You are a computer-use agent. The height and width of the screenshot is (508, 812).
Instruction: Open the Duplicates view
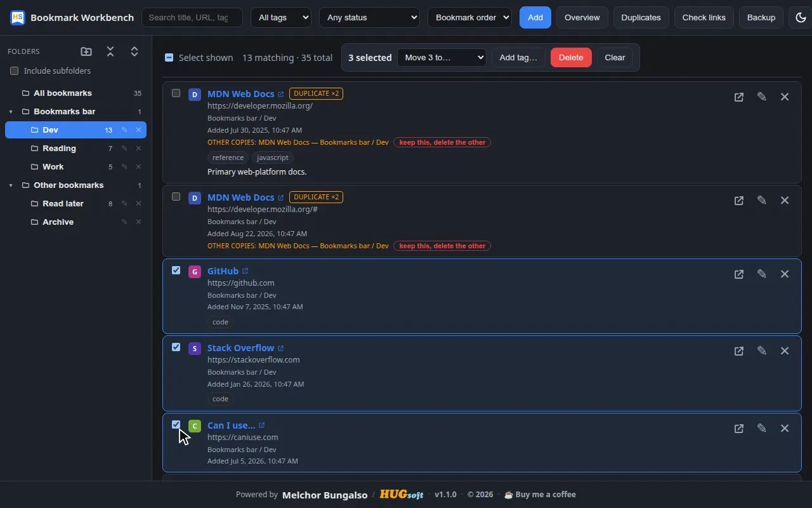pyautogui.click(x=641, y=17)
